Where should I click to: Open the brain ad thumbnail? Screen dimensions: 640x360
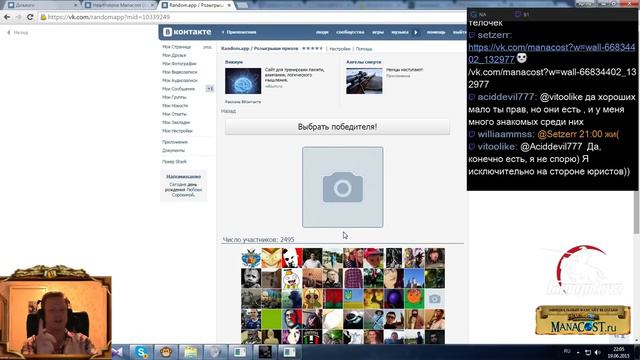pos(243,81)
